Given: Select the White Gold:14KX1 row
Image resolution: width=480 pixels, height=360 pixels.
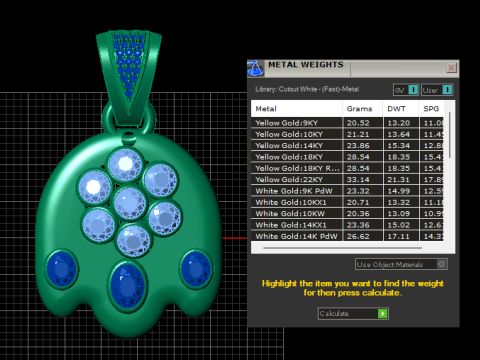Looking at the screenshot, I should [347, 225].
